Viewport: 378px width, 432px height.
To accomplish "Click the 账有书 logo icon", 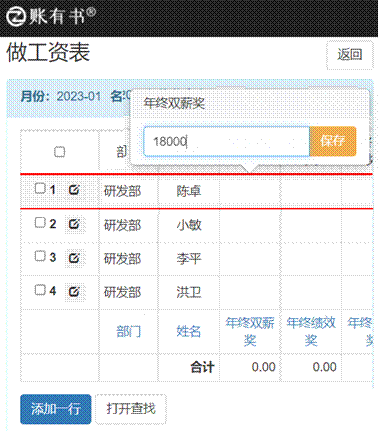I will pyautogui.click(x=16, y=16).
